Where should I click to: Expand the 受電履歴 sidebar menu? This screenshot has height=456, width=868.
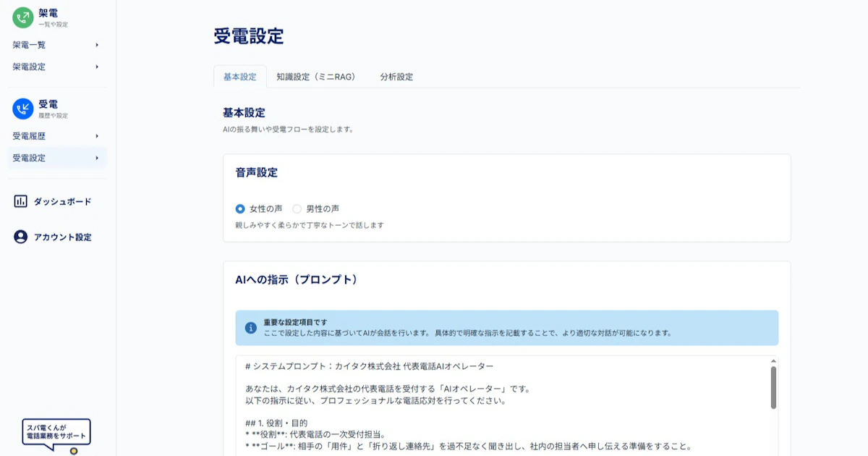56,136
